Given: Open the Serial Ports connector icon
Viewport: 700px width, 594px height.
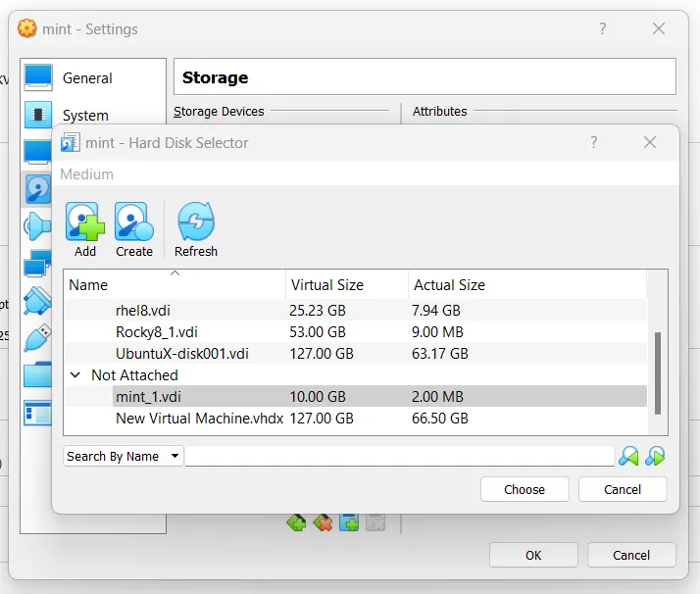Looking at the screenshot, I should (x=38, y=301).
